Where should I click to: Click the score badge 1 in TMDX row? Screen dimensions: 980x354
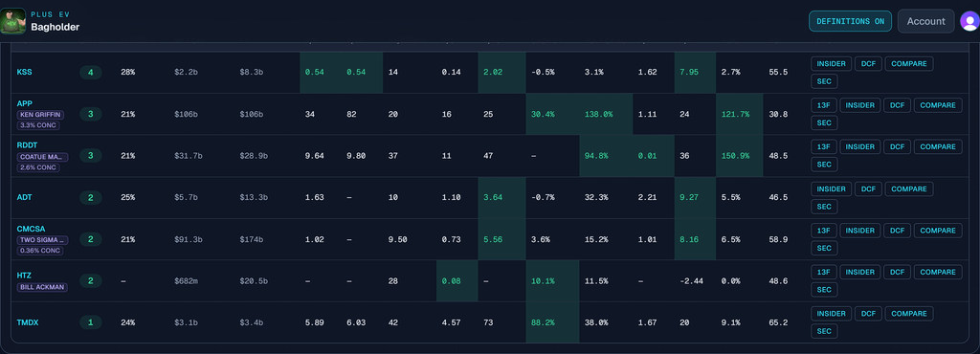tap(91, 322)
